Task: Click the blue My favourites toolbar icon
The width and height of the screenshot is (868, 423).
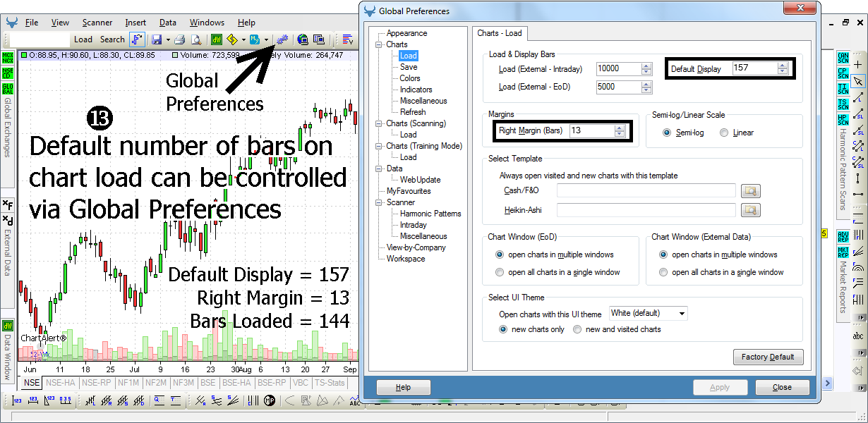Action: [x=255, y=39]
